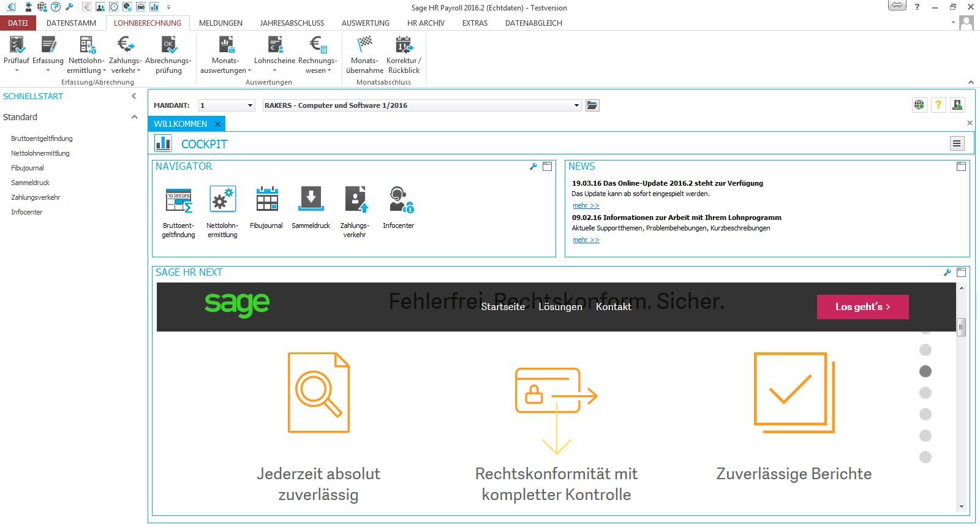Expand the Rechnungswesen ribbon dropdown arrow
The height and width of the screenshot is (527, 980).
click(x=330, y=71)
